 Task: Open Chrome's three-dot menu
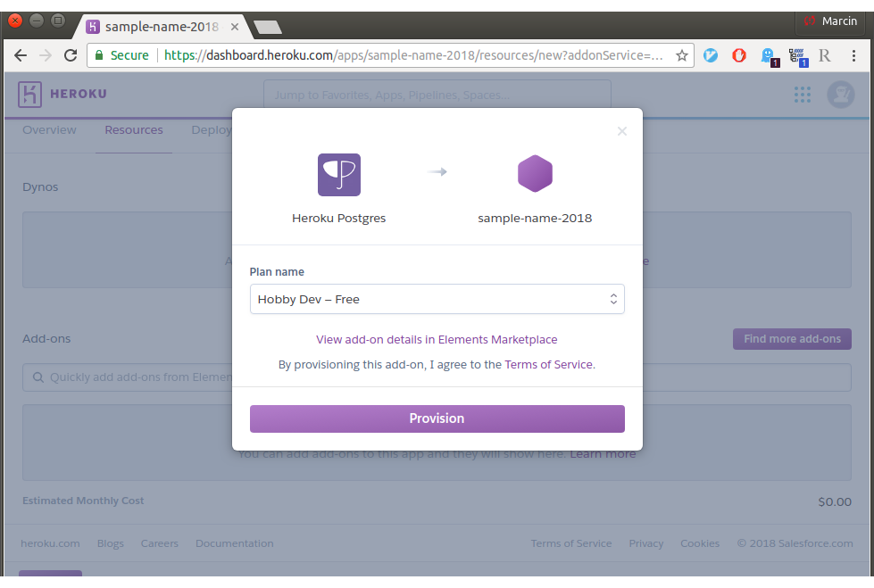pyautogui.click(x=853, y=55)
